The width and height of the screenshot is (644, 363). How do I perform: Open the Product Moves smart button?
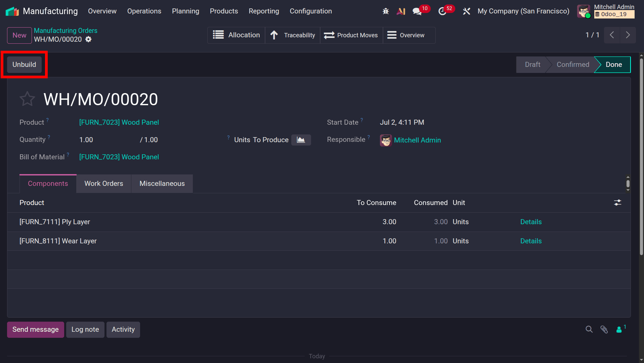pyautogui.click(x=351, y=35)
